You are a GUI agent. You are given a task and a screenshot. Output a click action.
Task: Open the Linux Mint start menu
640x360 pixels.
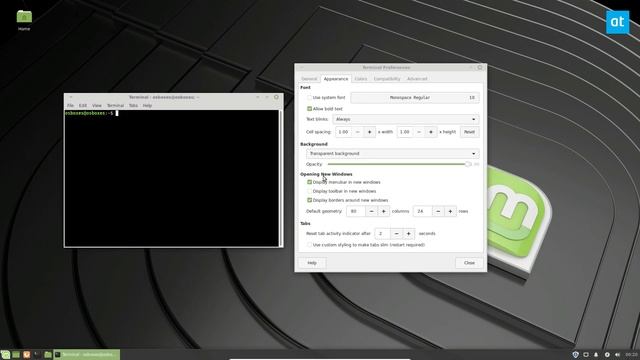click(x=5, y=355)
